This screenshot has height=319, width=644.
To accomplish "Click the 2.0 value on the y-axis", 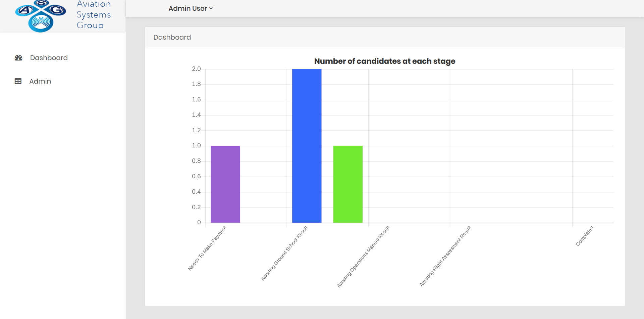I will [196, 69].
